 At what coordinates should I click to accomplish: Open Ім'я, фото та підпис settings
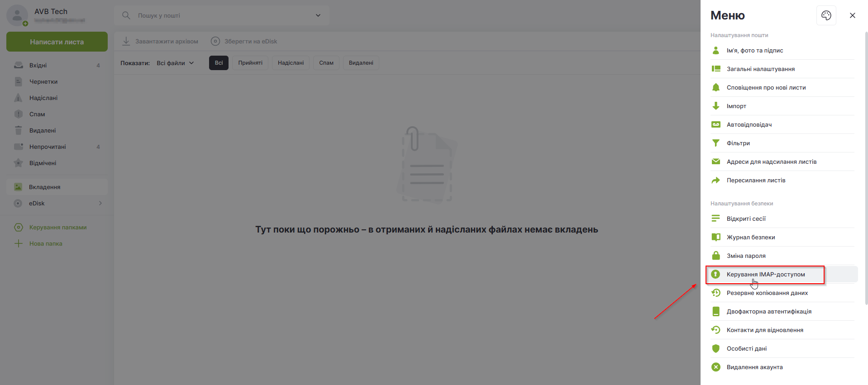(x=782, y=50)
